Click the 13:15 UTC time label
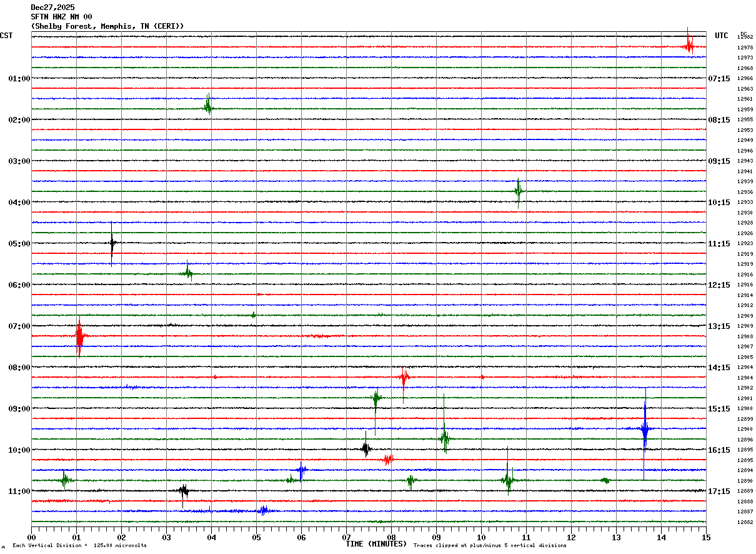The width and height of the screenshot is (756, 554). [719, 326]
